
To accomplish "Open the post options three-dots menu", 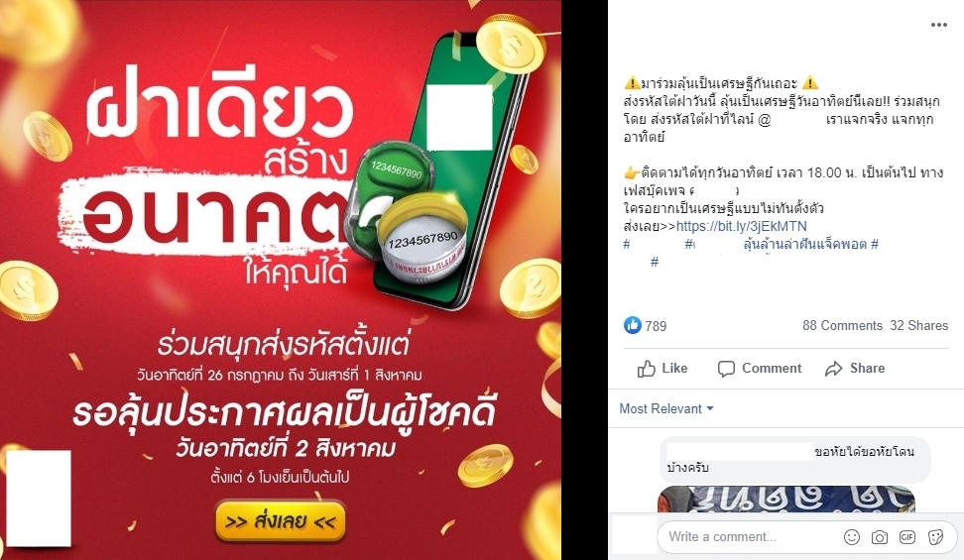I will (x=938, y=25).
